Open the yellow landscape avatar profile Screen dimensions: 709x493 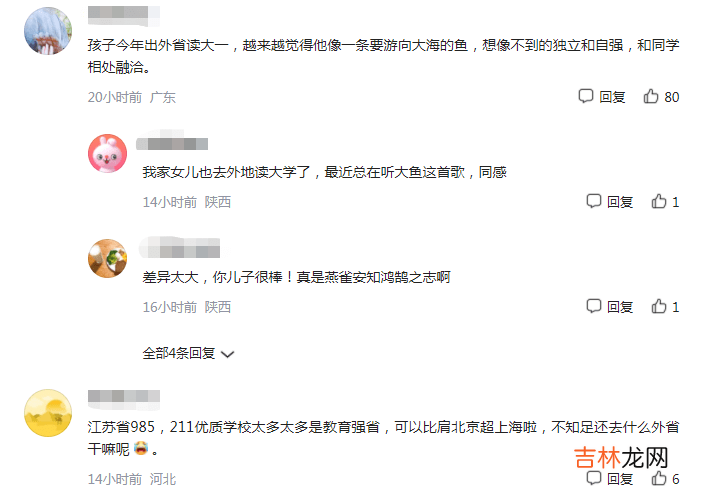[48, 413]
